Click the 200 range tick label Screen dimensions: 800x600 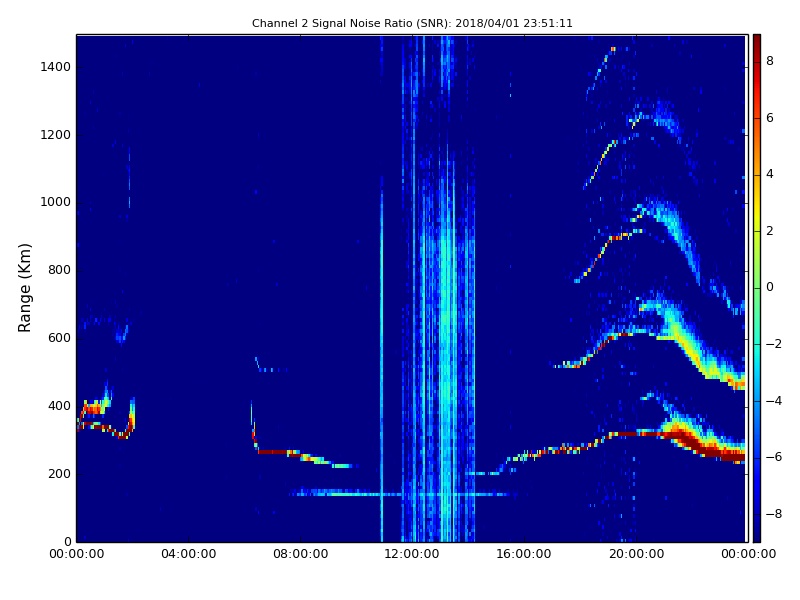(x=59, y=473)
